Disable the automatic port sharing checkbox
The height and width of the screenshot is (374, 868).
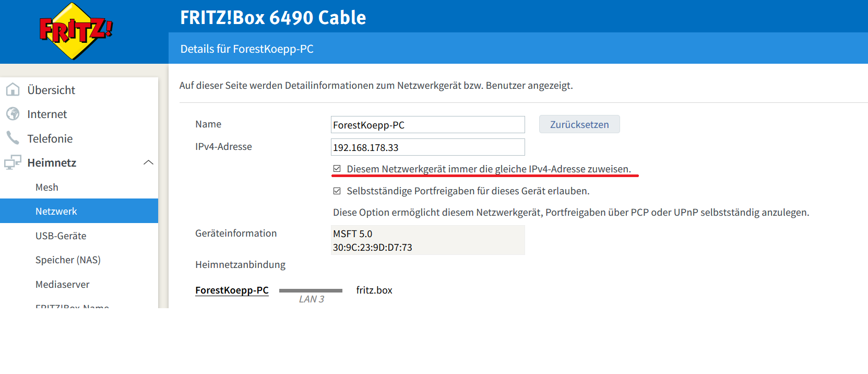tap(337, 191)
